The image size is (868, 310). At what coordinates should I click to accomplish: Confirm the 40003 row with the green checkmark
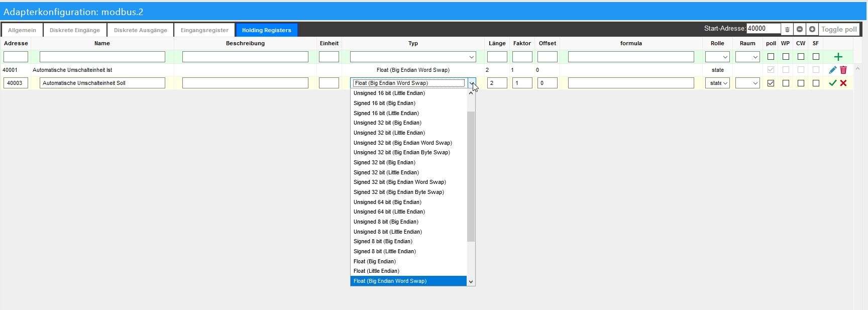[x=832, y=83]
